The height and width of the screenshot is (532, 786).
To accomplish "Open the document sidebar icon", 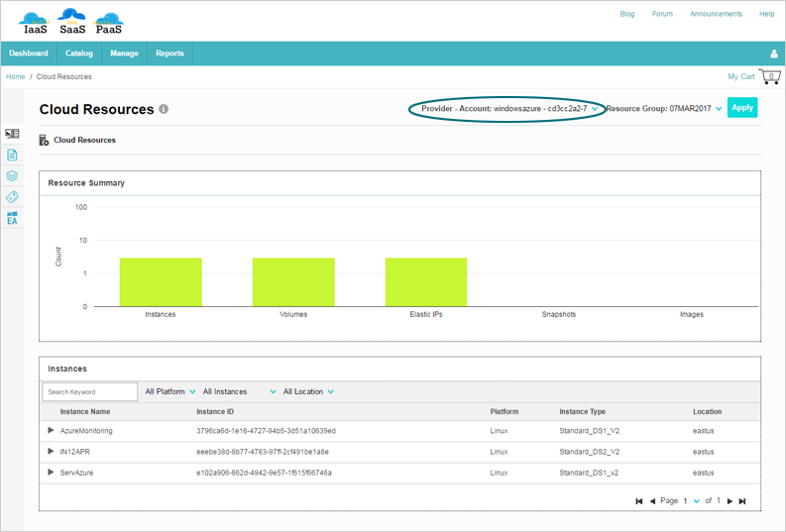I will pyautogui.click(x=12, y=155).
